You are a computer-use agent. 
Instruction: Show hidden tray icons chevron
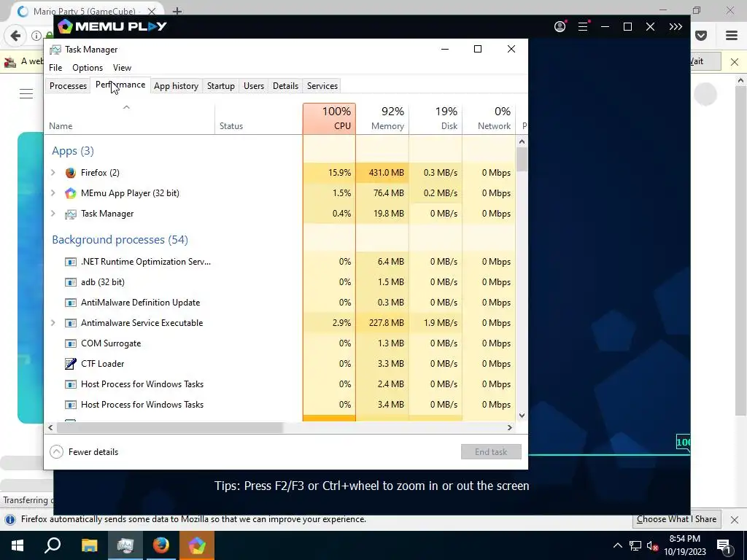617,546
